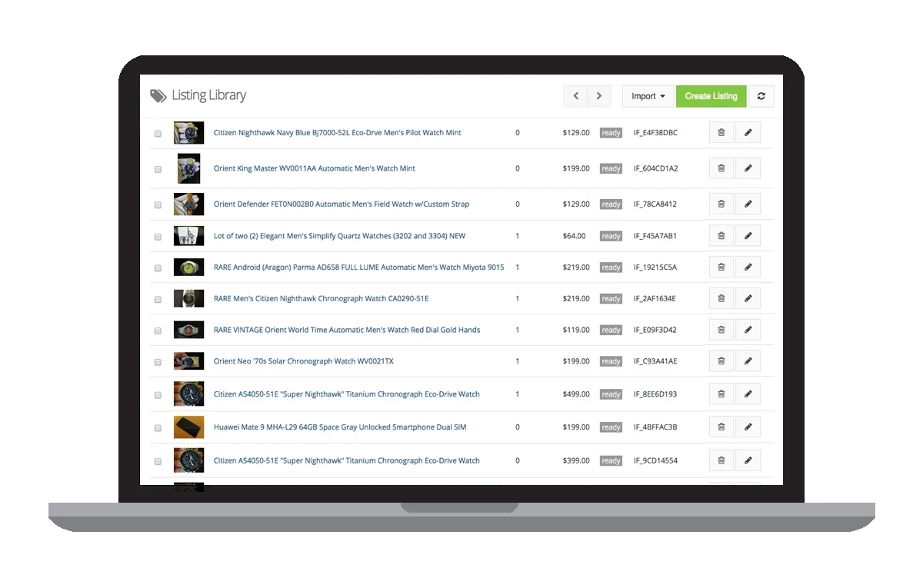The width and height of the screenshot is (923, 588).
Task: Click SKU IF_4BFFAC3B
Action: 655,427
